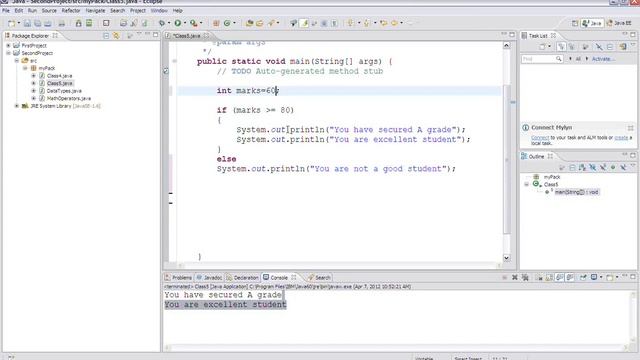Switch to the Search tab

319,278
